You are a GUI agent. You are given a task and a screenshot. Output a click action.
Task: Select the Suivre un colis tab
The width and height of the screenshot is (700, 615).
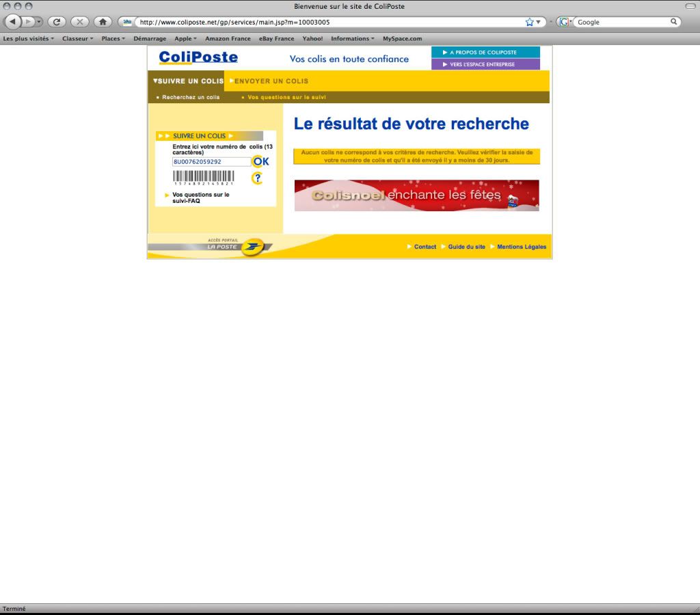189,81
